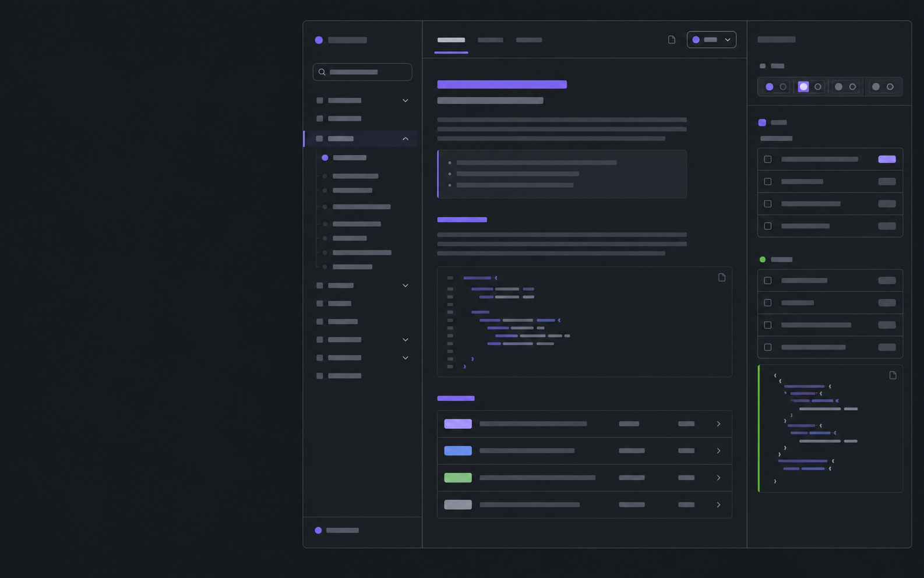Switch to the middle tab in the top bar
This screenshot has width=924, height=578.
(x=491, y=40)
